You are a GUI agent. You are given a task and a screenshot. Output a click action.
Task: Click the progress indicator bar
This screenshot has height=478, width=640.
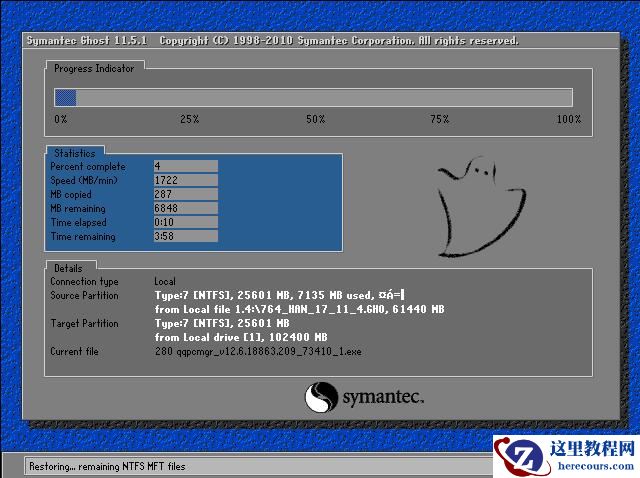click(313, 98)
